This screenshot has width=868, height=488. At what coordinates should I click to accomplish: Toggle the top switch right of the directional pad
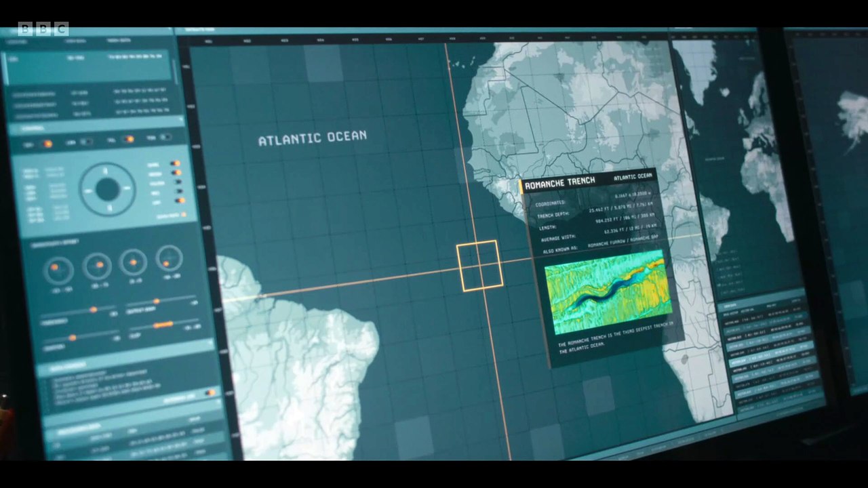[175, 163]
